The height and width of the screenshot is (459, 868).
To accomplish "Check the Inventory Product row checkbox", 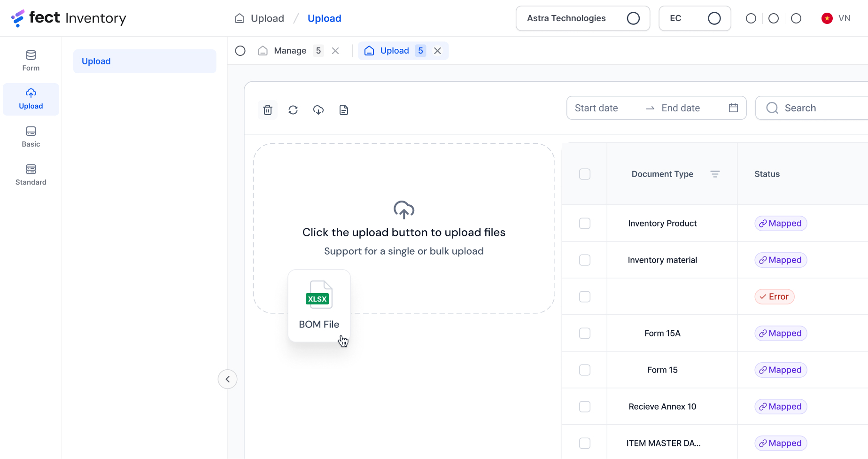I will pos(585,224).
